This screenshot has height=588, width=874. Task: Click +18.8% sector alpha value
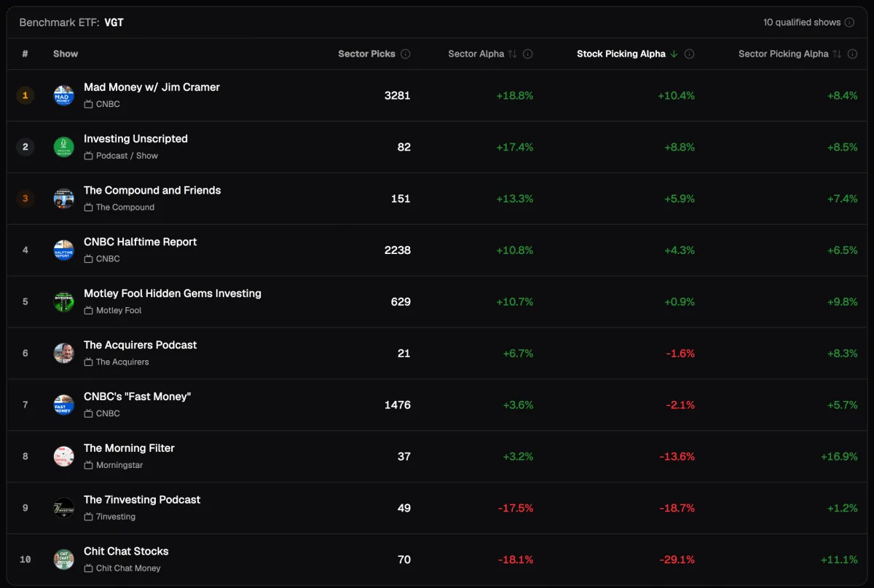pyautogui.click(x=515, y=95)
